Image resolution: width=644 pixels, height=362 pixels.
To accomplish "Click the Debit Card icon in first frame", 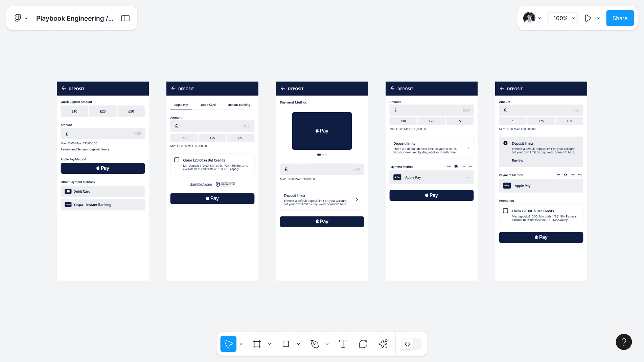I will pos(68,191).
